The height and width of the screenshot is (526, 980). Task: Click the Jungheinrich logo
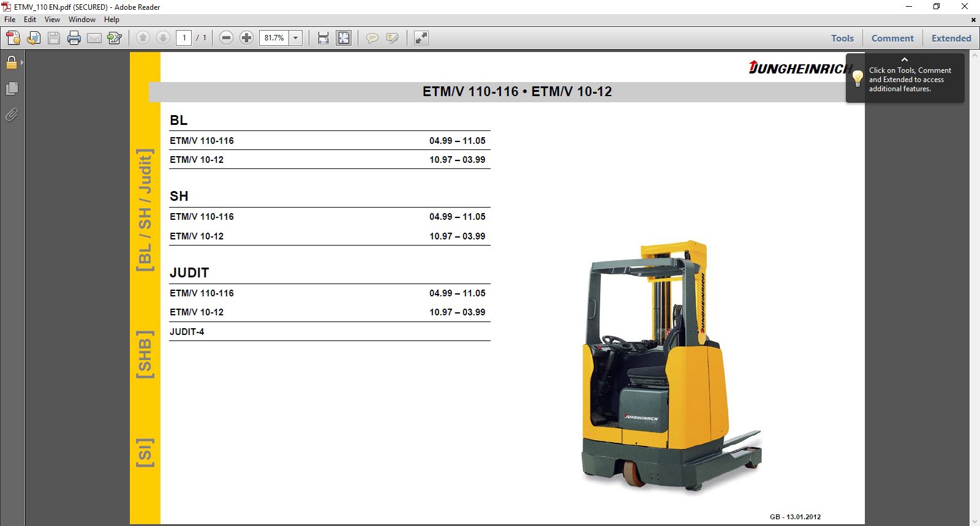pos(801,67)
